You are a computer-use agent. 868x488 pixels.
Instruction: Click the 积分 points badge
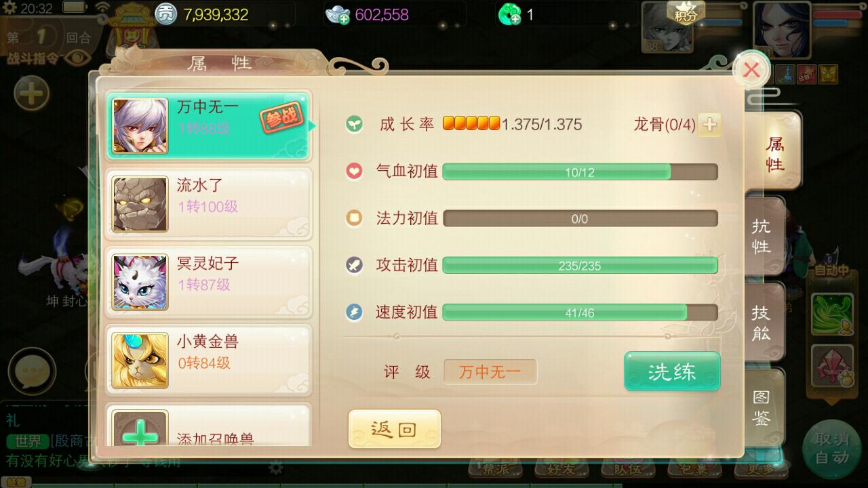click(686, 12)
